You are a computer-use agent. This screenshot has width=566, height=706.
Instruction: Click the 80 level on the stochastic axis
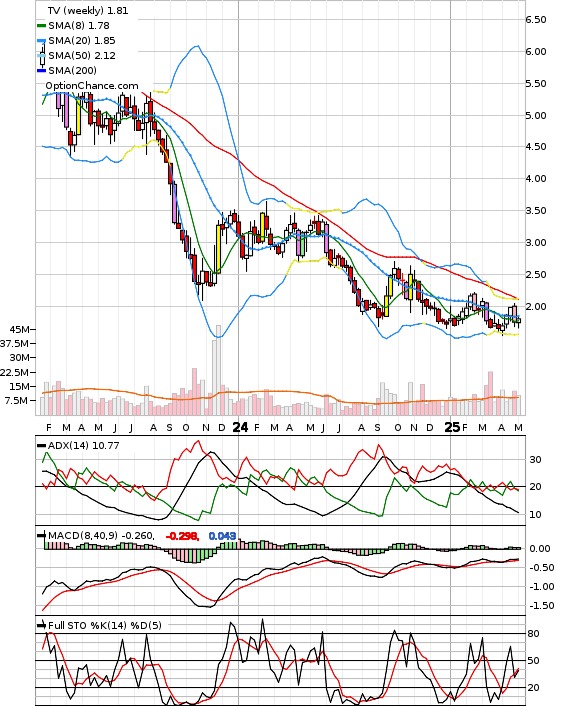click(534, 634)
